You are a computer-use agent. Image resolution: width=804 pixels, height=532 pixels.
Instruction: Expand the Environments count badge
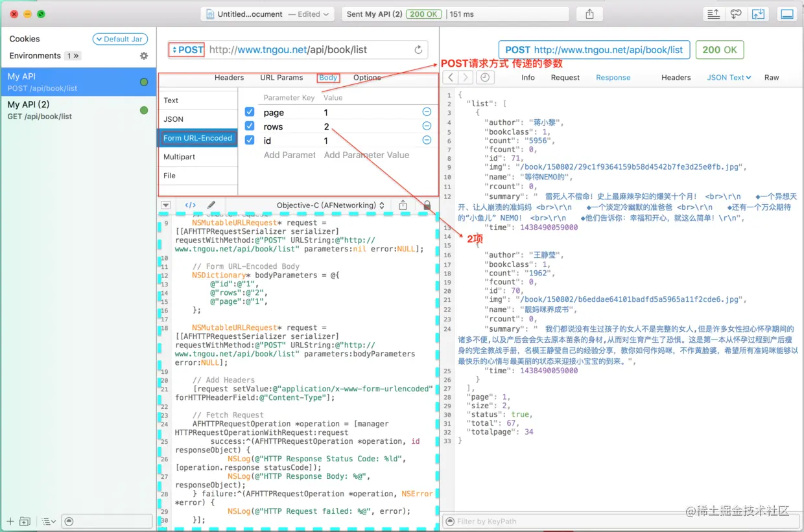[73, 56]
